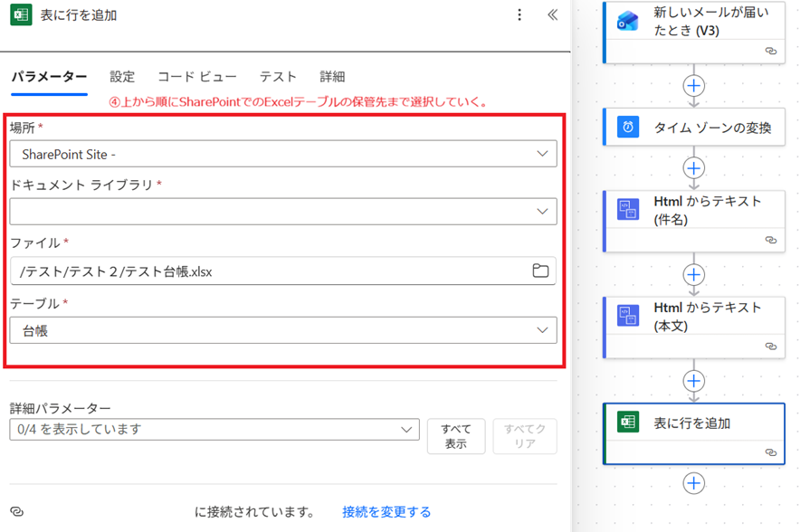This screenshot has width=800, height=532.
Task: Open the three-dot more options menu
Action: coord(519,15)
